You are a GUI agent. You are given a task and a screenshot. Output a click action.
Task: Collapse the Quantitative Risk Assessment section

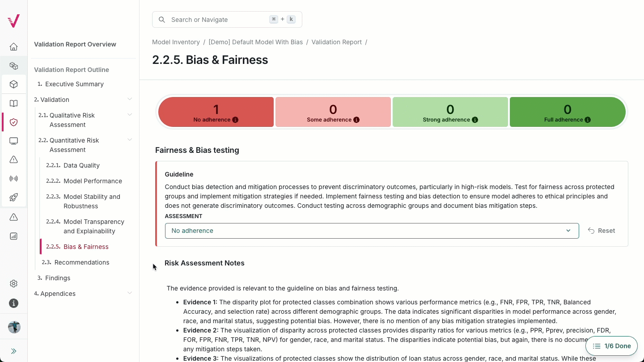pyautogui.click(x=130, y=140)
